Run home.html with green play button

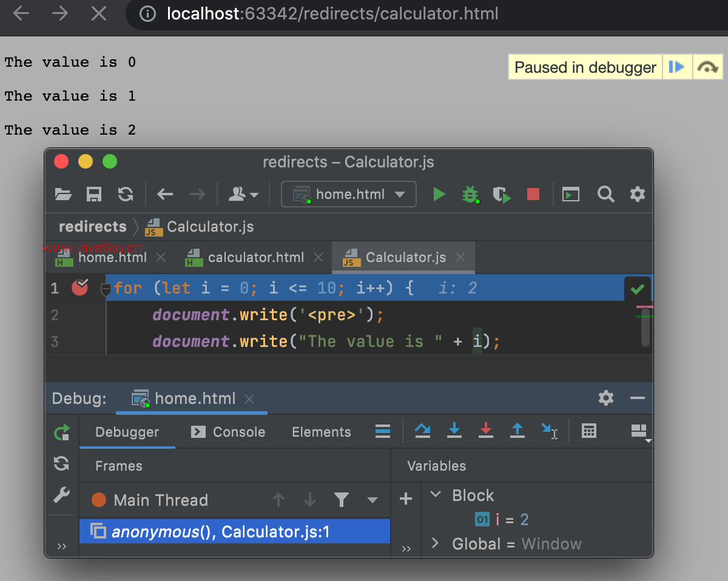coord(439,194)
